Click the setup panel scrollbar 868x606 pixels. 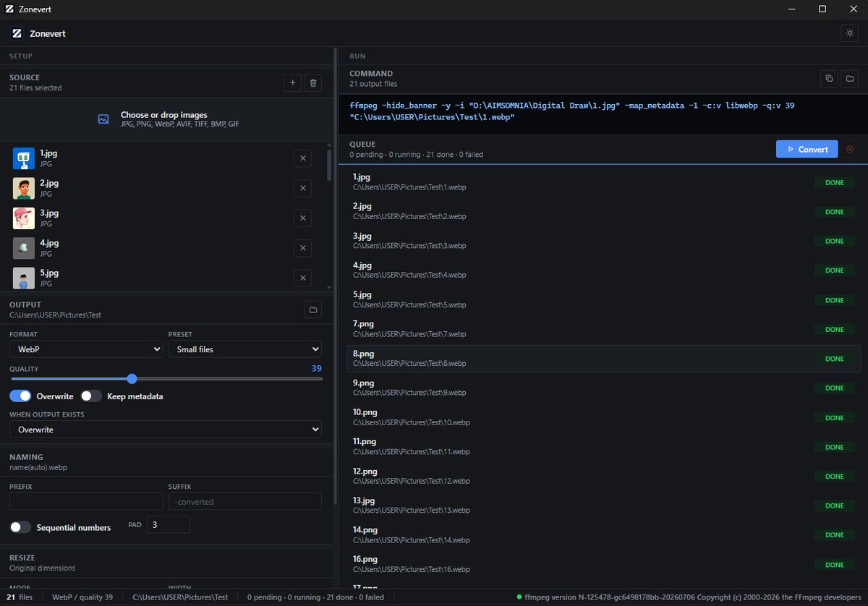click(336, 278)
